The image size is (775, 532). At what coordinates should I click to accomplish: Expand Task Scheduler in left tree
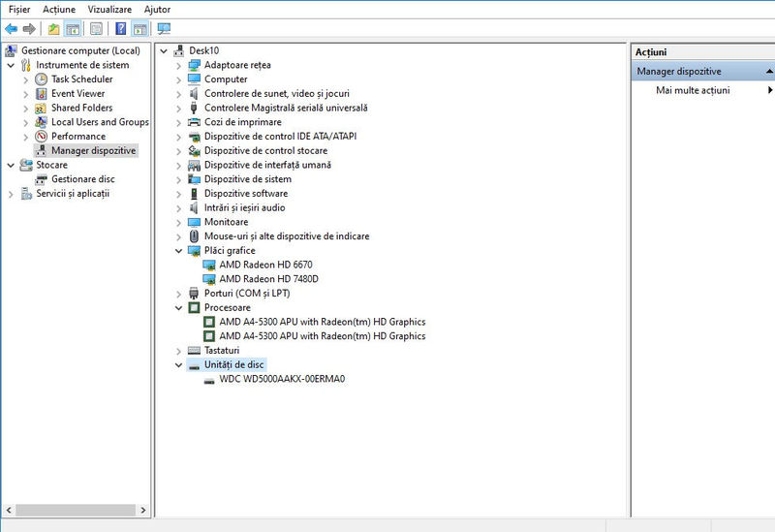pos(26,79)
